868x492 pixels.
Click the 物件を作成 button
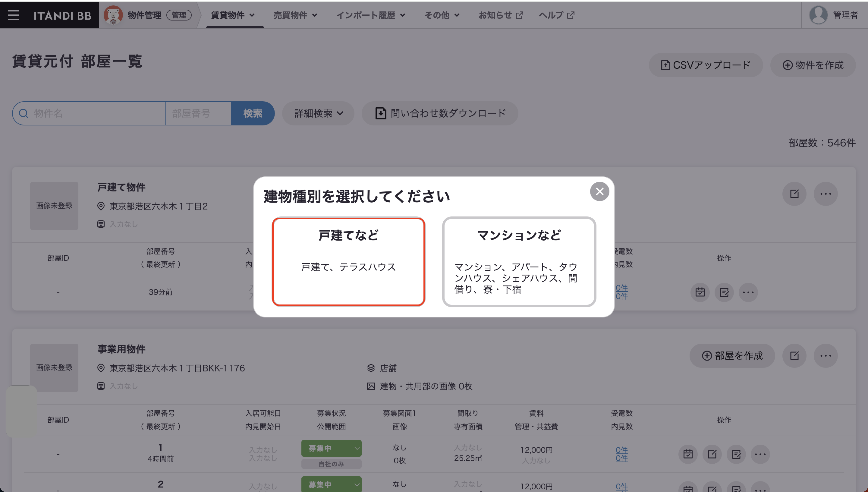tap(813, 65)
